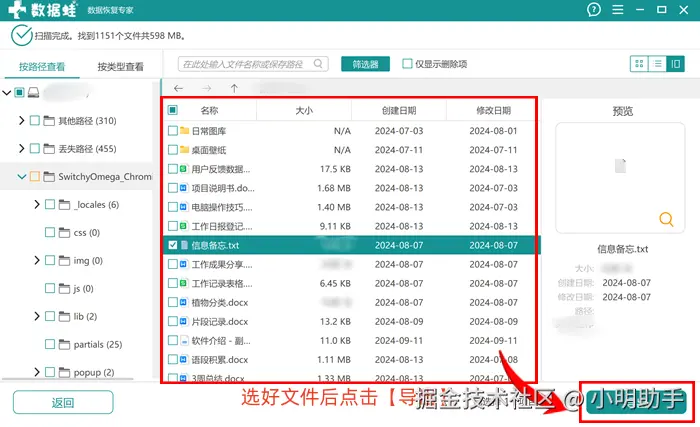Check the 日常图库 row checkbox
Screen dimensions: 700x427
tap(173, 131)
